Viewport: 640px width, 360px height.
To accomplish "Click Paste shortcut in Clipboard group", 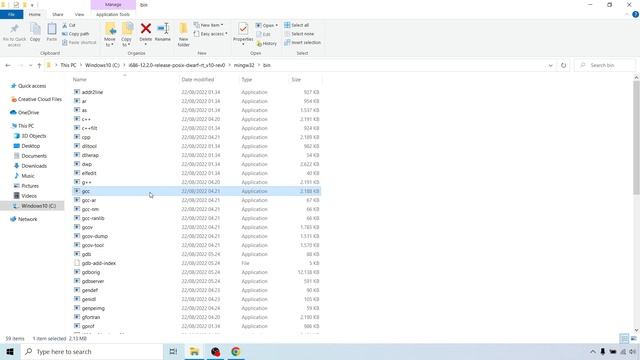I will pos(79,42).
